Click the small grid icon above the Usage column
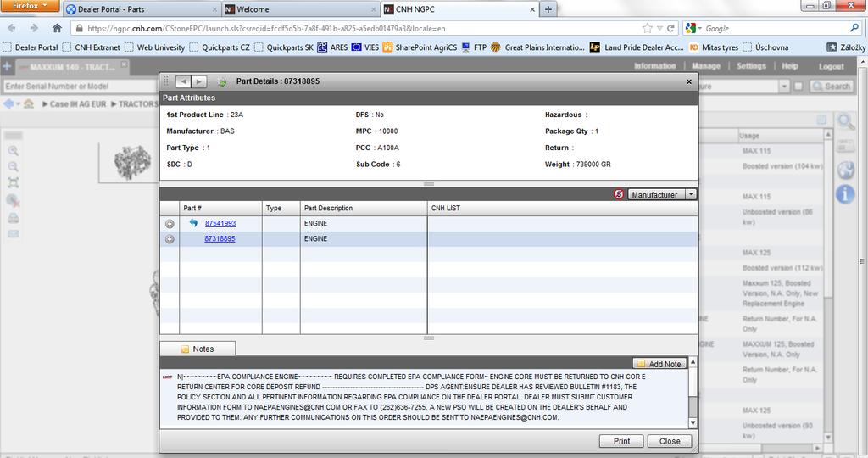The width and height of the screenshot is (868, 458). (821, 120)
